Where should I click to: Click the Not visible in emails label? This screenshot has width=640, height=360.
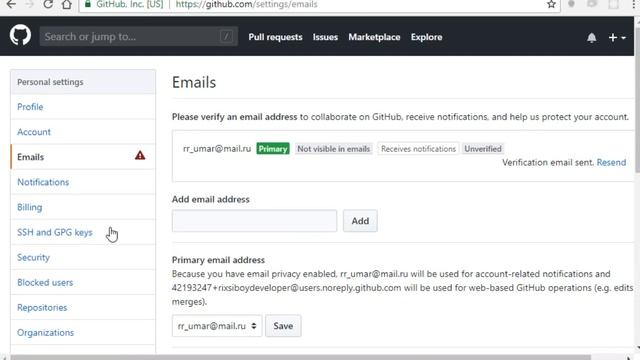pos(333,149)
